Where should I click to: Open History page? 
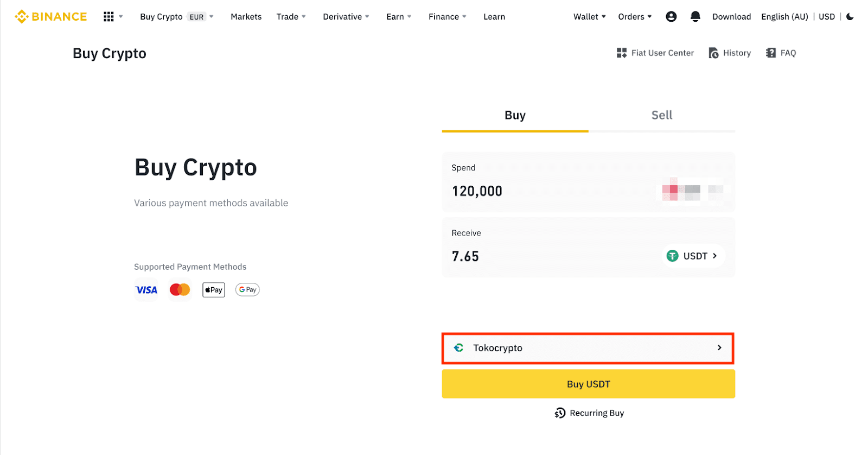tap(730, 53)
